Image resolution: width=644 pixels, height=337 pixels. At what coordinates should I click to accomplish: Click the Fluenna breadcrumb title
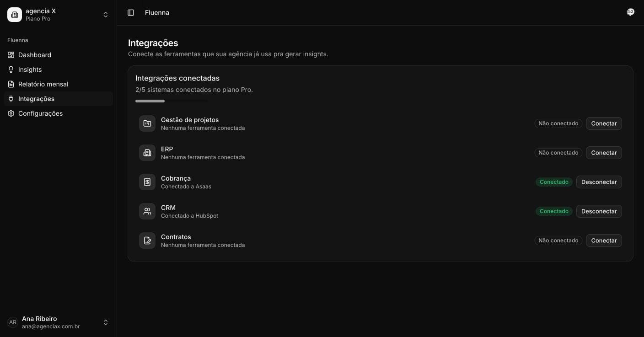157,13
